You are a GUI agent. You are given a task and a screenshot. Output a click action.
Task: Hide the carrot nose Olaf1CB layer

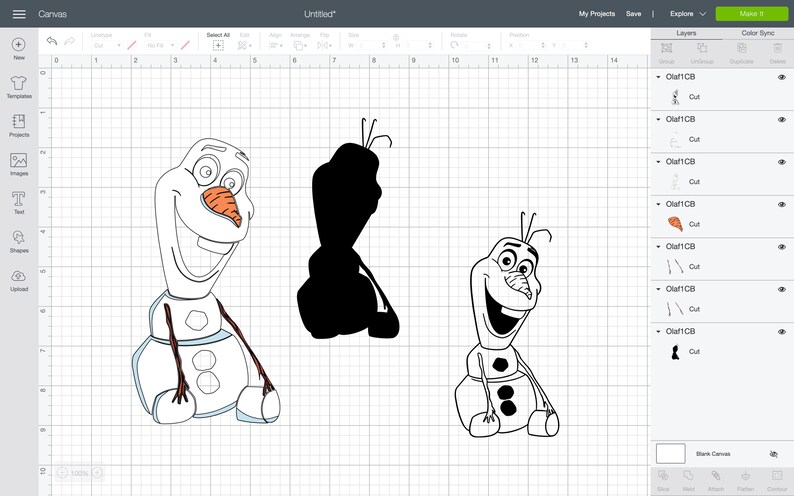(x=782, y=204)
